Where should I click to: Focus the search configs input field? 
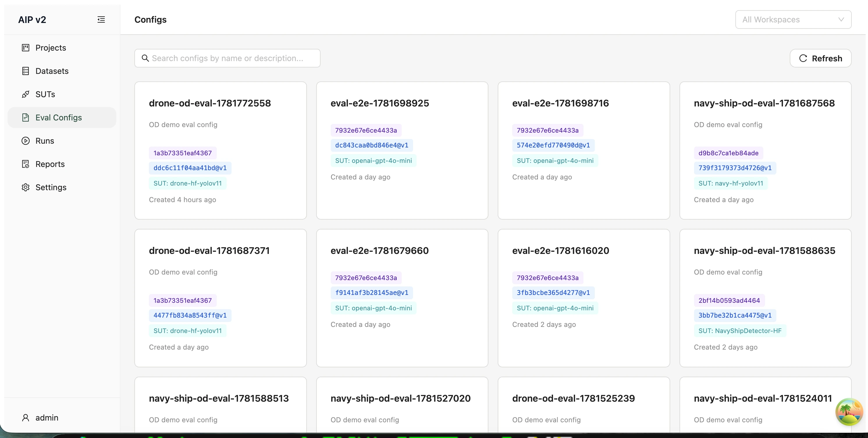[x=227, y=58]
